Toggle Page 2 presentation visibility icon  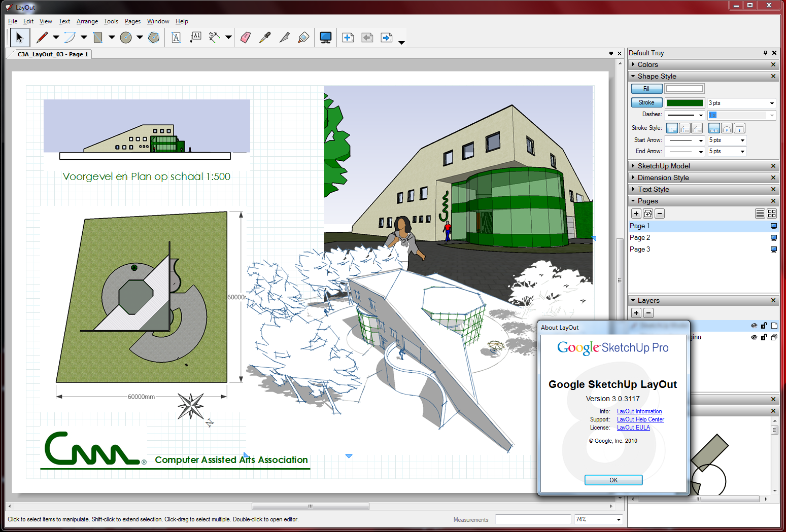point(774,238)
